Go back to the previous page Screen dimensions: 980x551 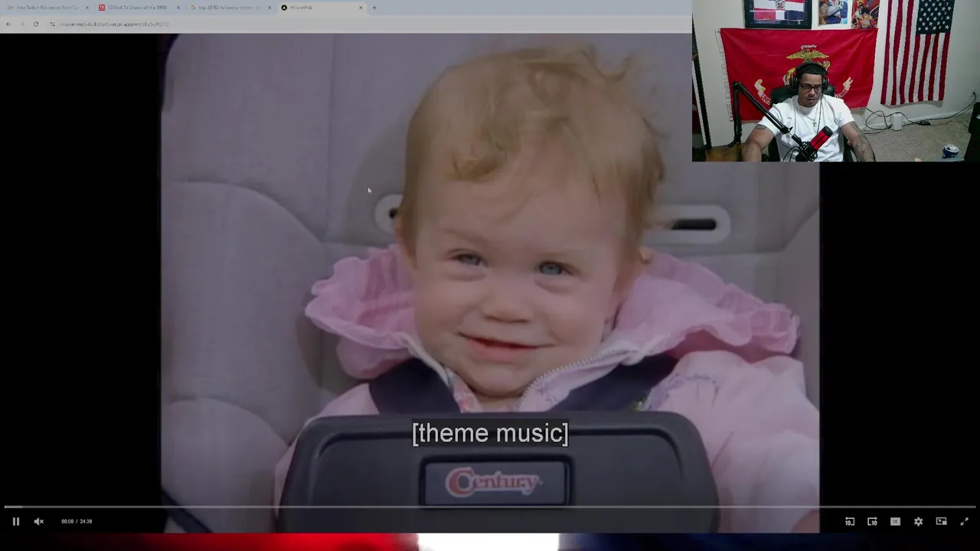(8, 24)
